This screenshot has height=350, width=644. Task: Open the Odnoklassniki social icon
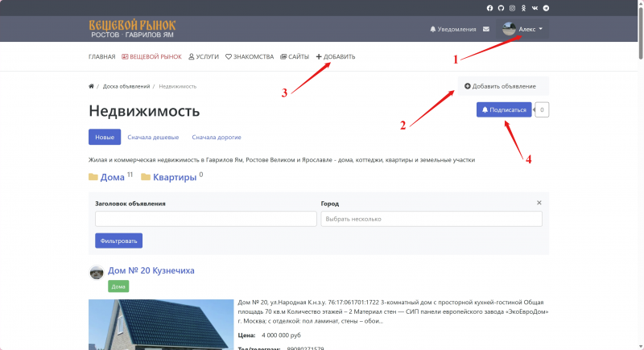523,8
